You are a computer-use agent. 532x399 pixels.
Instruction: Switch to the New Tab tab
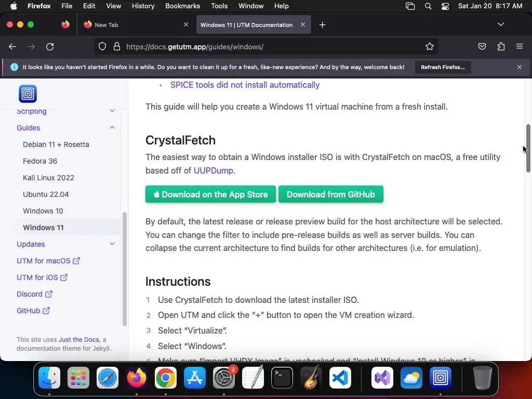(136, 25)
